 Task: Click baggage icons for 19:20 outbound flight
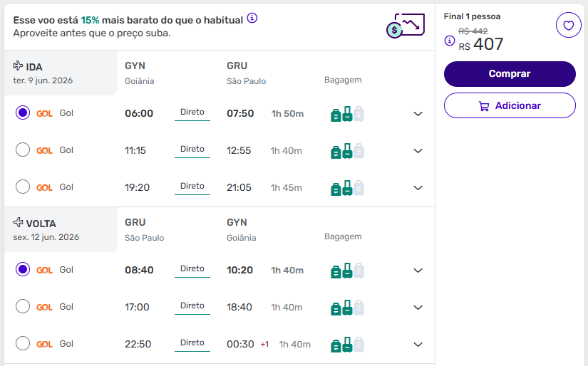tap(347, 188)
